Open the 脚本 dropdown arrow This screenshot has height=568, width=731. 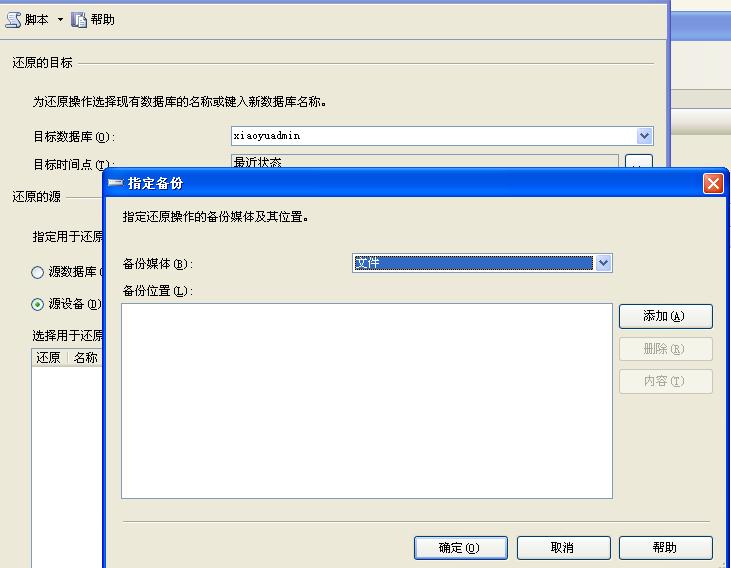click(60, 20)
